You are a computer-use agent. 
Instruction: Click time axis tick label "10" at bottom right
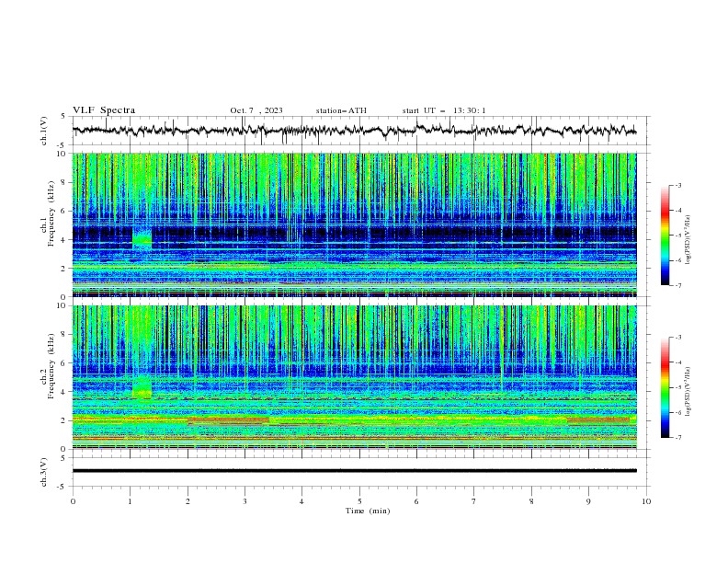pyautogui.click(x=646, y=501)
